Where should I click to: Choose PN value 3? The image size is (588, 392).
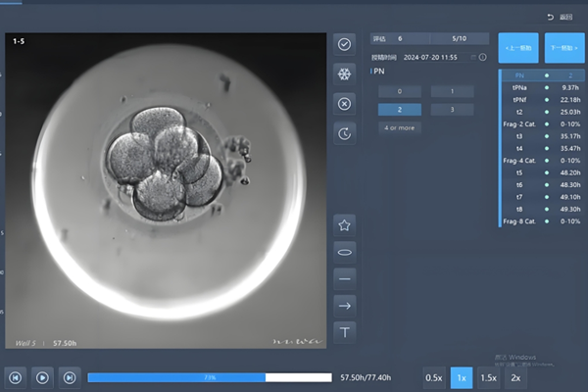pyautogui.click(x=452, y=110)
